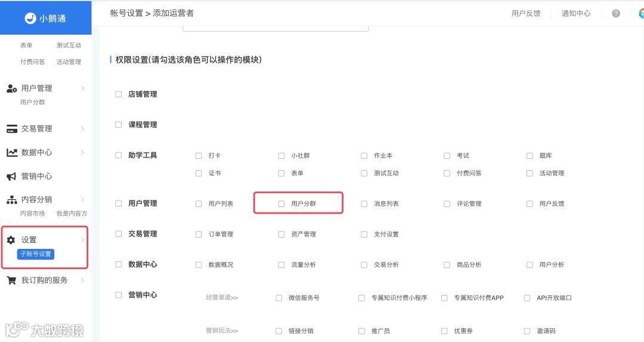Select the 数据概况 checkbox
The height and width of the screenshot is (342, 644).
199,265
